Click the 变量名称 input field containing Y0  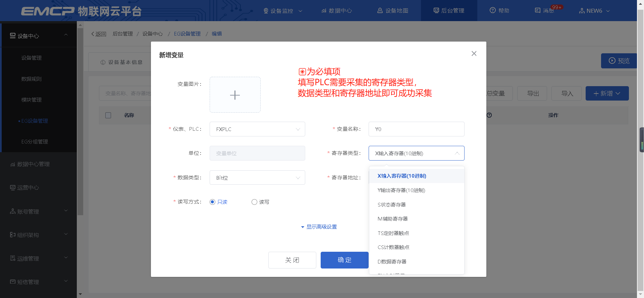tap(416, 129)
